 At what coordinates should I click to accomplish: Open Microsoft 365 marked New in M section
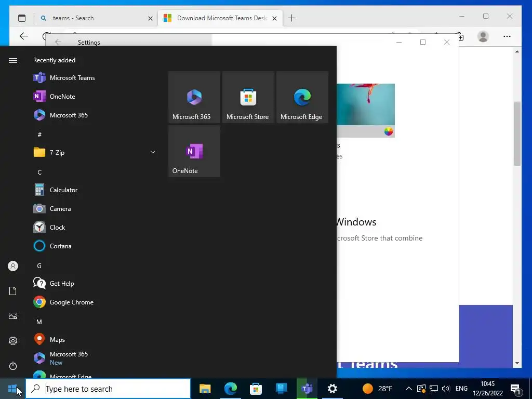coord(95,358)
